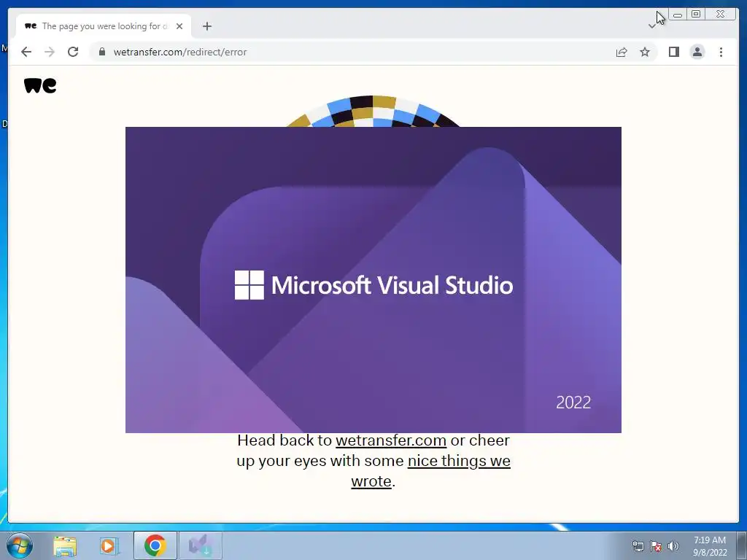The width and height of the screenshot is (747, 560).
Task: Share this page using the share icon
Action: click(622, 52)
